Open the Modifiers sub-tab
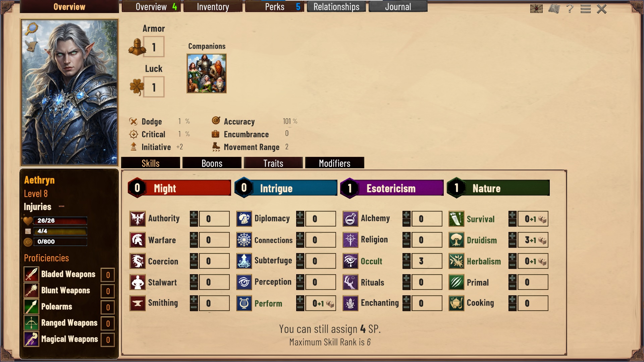Viewport: 644px width, 362px height. pyautogui.click(x=335, y=163)
